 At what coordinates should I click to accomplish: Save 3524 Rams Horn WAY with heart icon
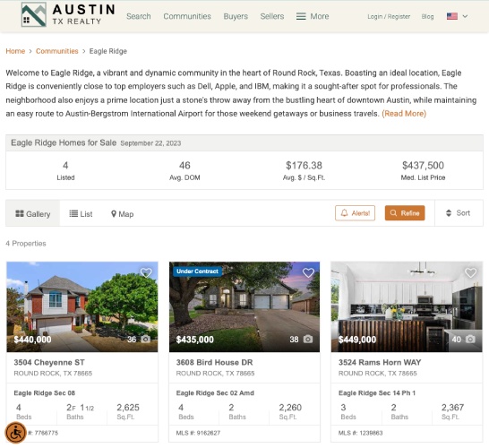470,272
